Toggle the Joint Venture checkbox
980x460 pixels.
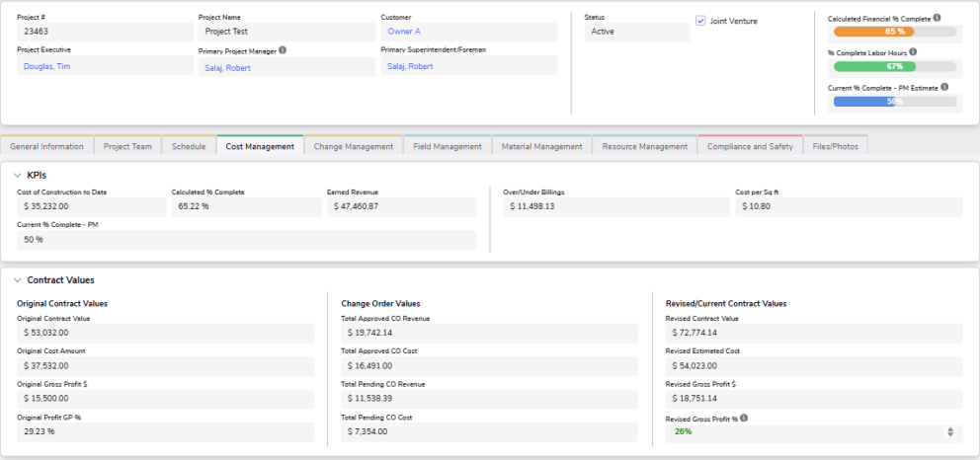pos(700,21)
